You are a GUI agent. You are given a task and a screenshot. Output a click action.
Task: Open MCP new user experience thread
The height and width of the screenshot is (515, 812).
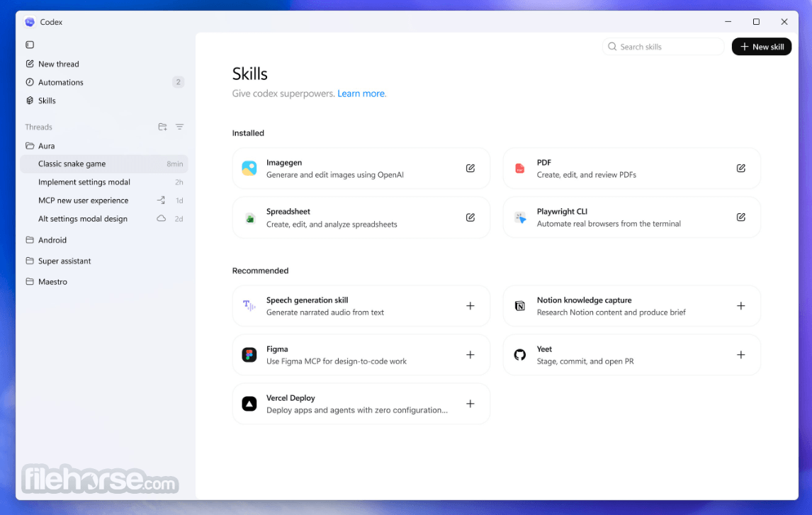pyautogui.click(x=103, y=200)
